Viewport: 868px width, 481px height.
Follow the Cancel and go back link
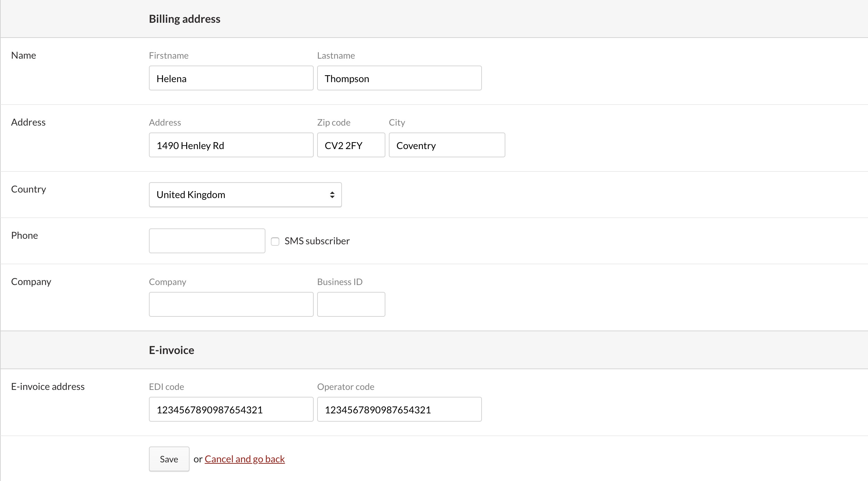(245, 459)
